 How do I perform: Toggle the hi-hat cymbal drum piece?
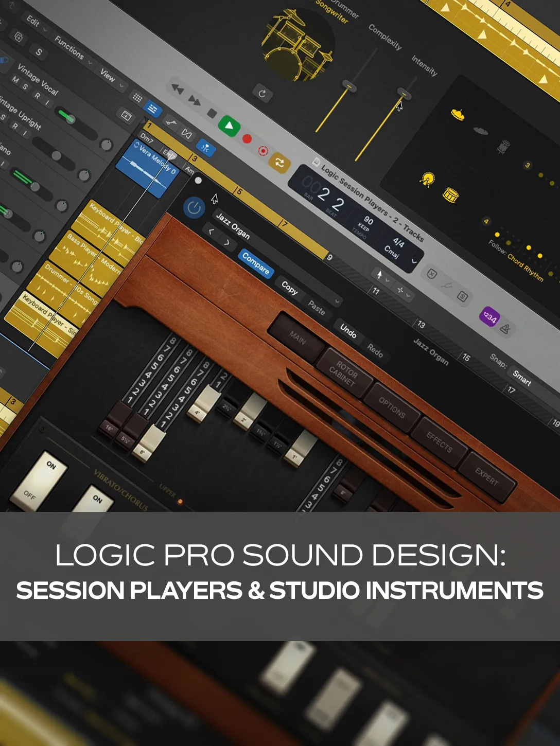[x=458, y=114]
